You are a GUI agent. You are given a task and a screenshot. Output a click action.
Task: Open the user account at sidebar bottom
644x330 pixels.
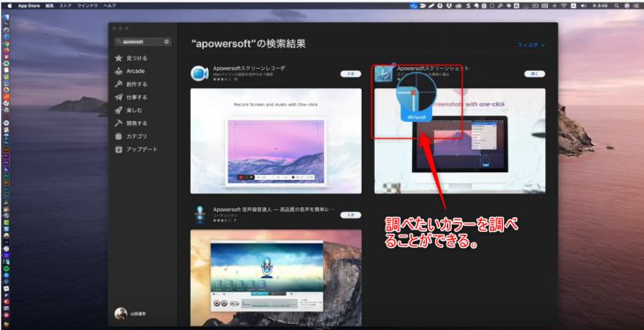tap(131, 313)
